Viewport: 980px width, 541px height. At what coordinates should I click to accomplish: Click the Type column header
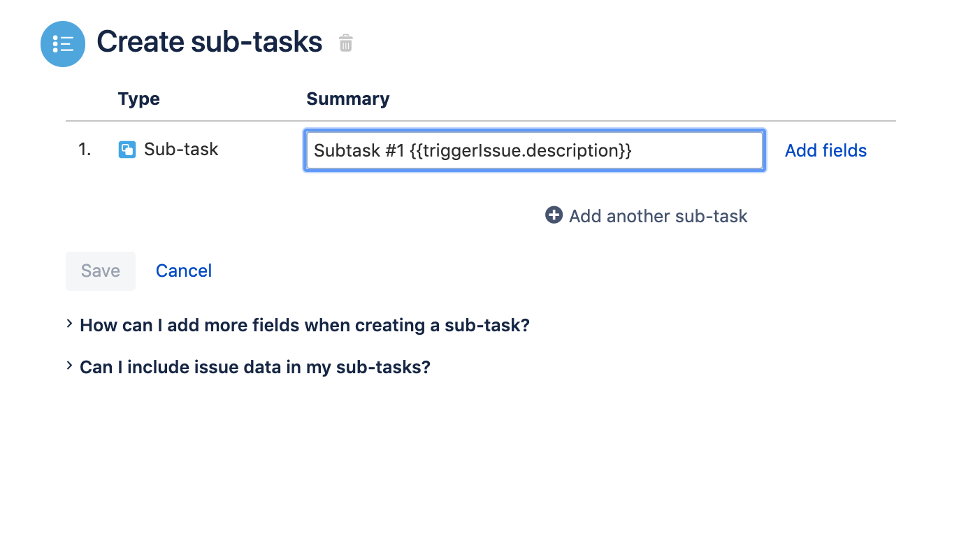138,99
